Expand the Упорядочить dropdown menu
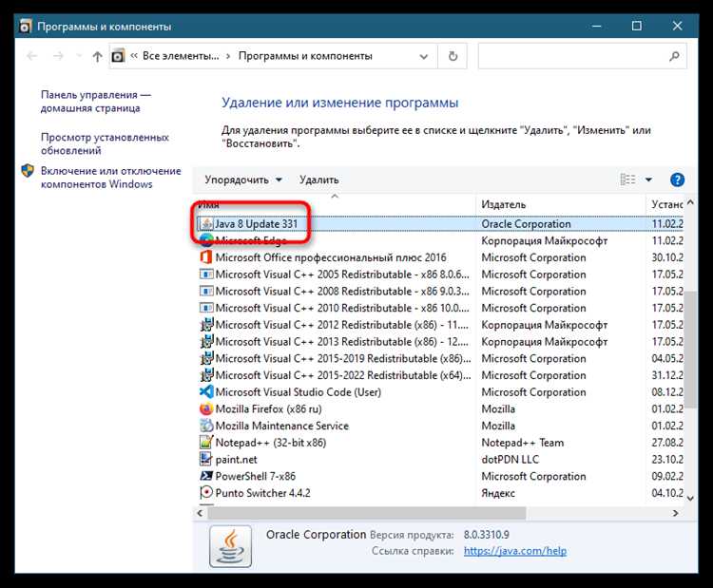 point(243,180)
